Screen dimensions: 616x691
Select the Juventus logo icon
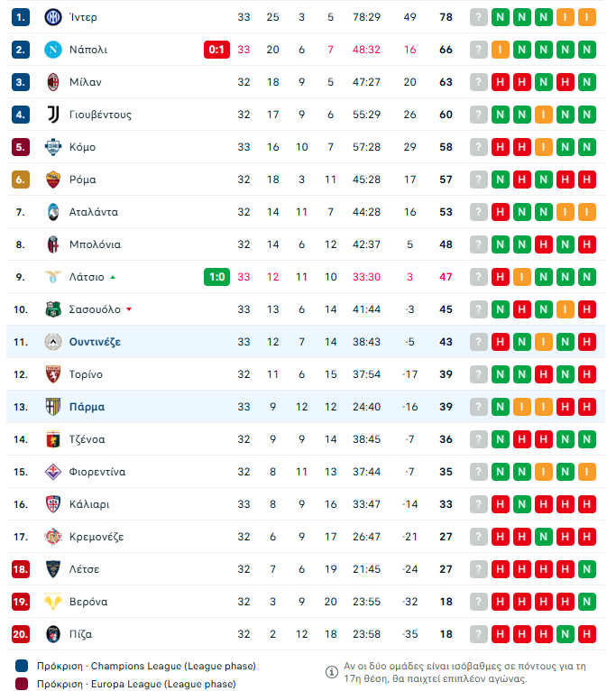pos(52,115)
